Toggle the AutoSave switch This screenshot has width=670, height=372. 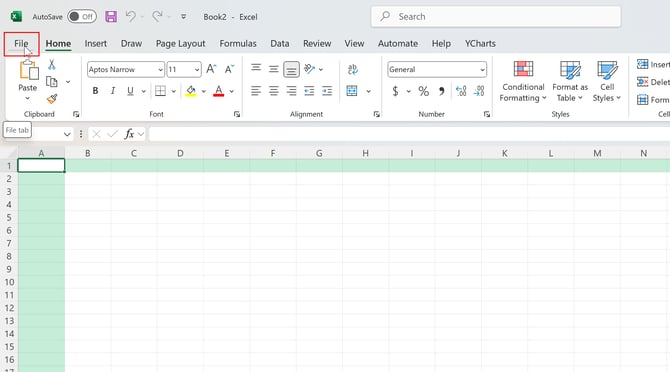(82, 17)
